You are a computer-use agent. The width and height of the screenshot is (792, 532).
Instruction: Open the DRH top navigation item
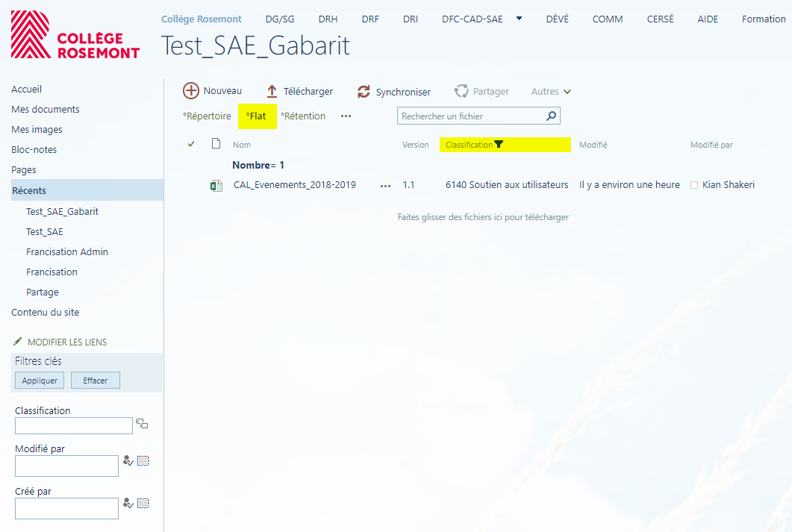pyautogui.click(x=328, y=19)
